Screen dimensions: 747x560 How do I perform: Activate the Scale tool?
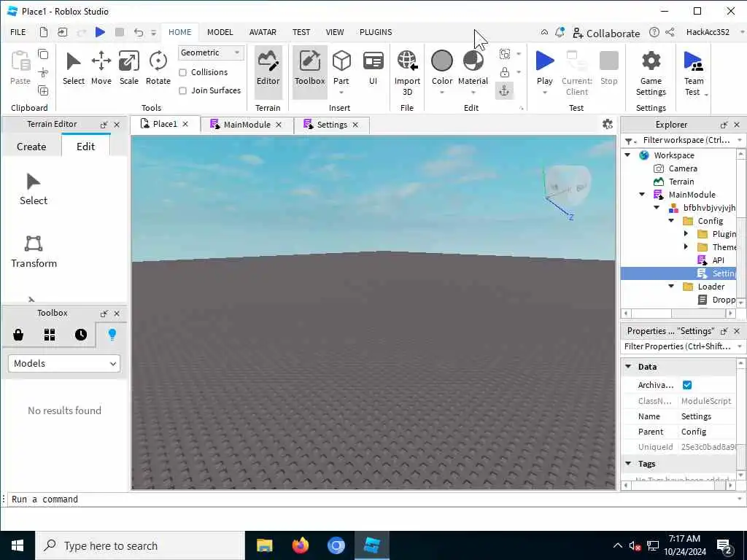point(128,69)
